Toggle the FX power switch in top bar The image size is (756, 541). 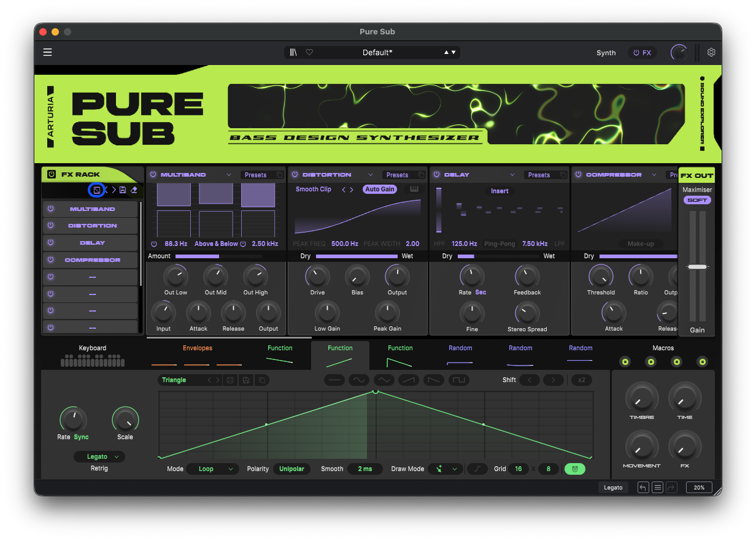pos(642,53)
